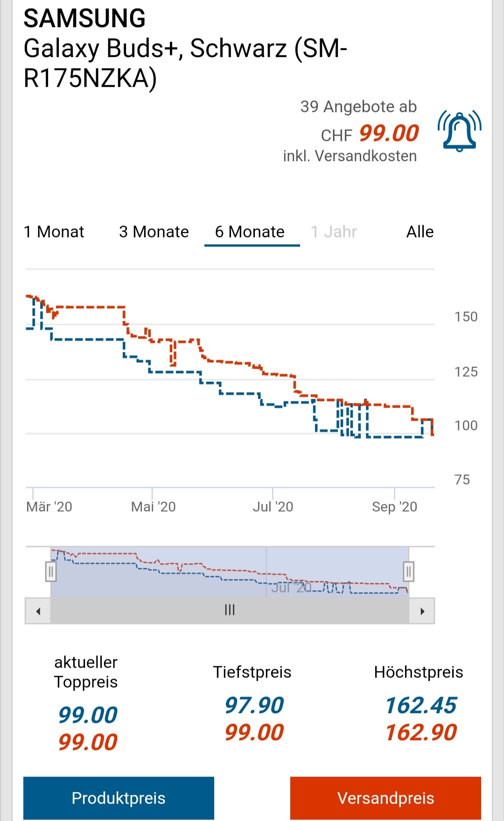The image size is (504, 821).
Task: Grab the right range handle of navigator
Action: pyautogui.click(x=409, y=571)
